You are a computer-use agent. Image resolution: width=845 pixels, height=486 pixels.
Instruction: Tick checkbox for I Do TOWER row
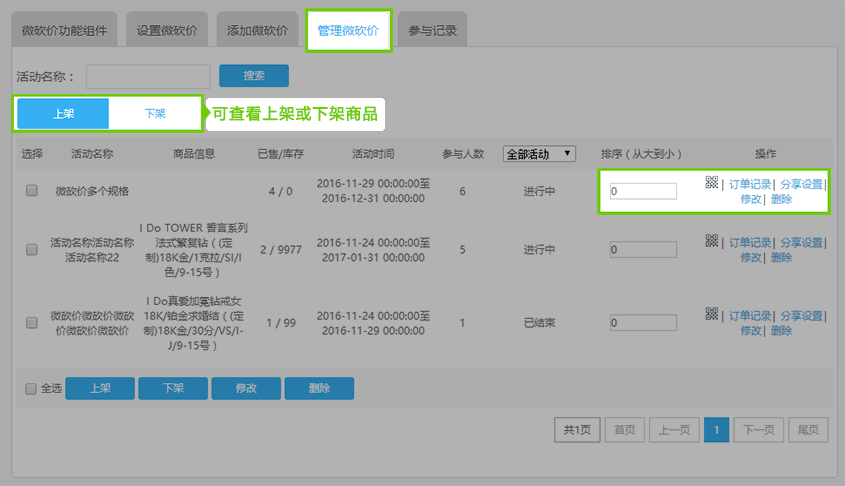pyautogui.click(x=32, y=249)
